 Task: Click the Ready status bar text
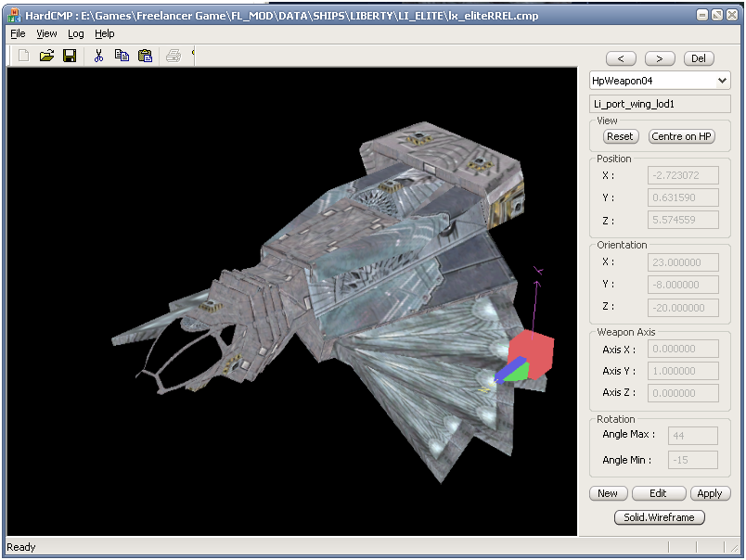point(21,547)
